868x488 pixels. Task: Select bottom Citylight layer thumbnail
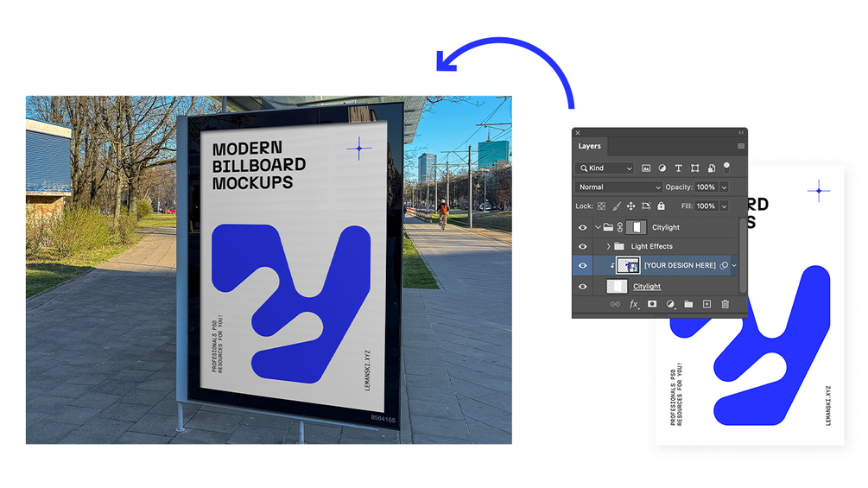(618, 286)
